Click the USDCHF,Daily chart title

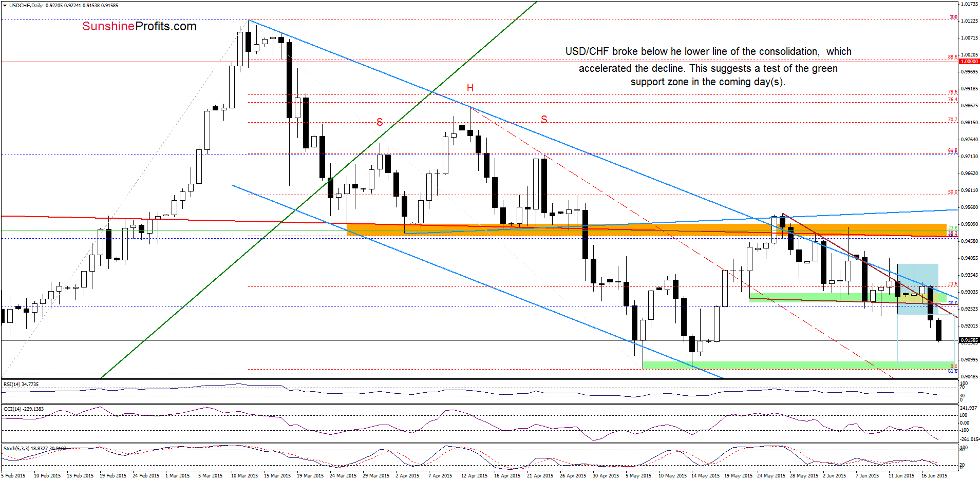(26, 6)
